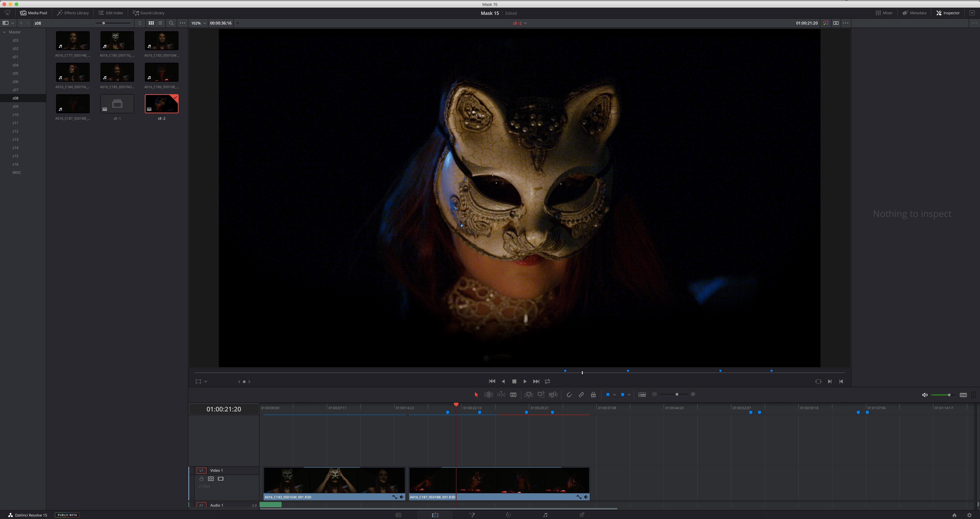Select the A016_C180 clip thumbnail
The width and height of the screenshot is (980, 519).
click(117, 41)
